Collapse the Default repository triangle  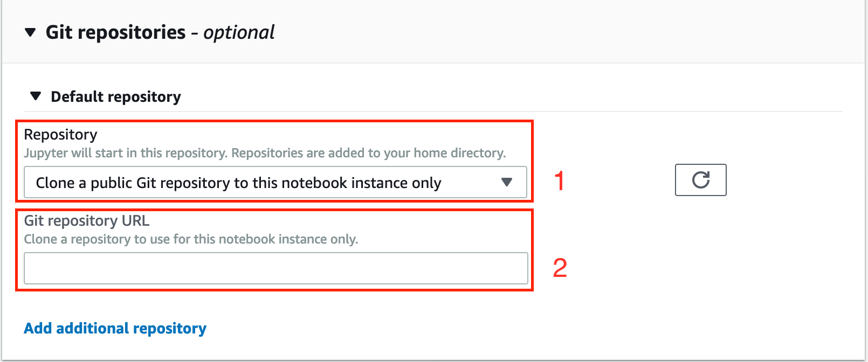36,96
